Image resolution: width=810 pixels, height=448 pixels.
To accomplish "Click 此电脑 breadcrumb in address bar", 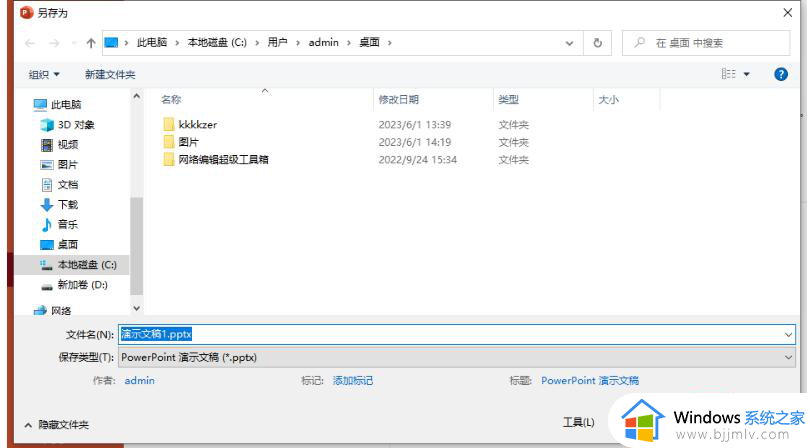I will pos(152,43).
